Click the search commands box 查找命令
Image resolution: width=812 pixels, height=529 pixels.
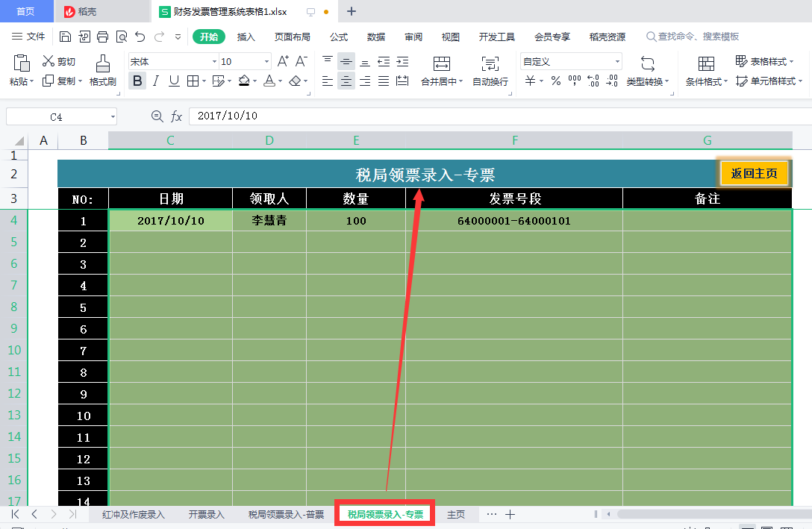pyautogui.click(x=693, y=37)
